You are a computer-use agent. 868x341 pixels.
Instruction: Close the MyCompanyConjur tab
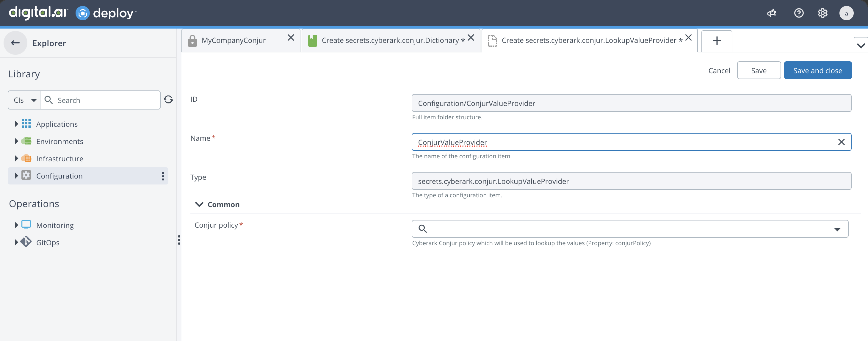pyautogui.click(x=291, y=37)
